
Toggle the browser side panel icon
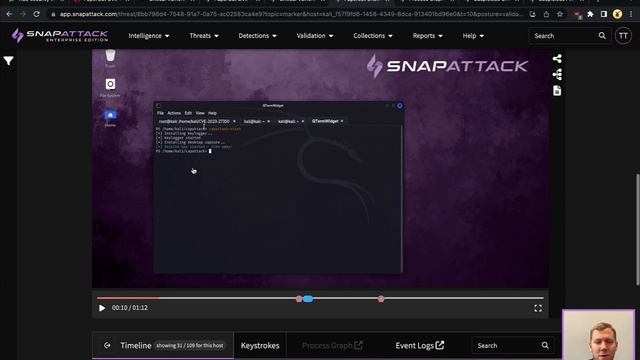pos(604,14)
